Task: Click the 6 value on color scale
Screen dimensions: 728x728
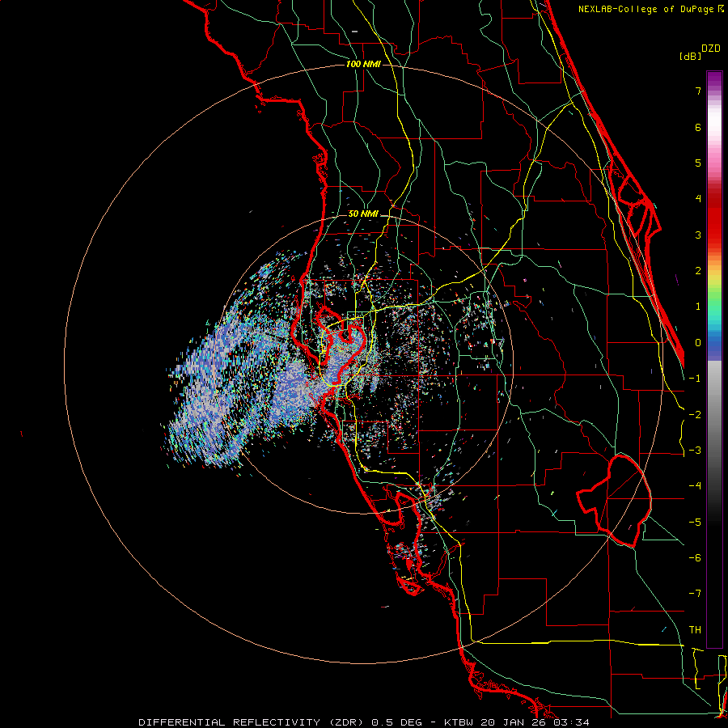Action: [698, 127]
